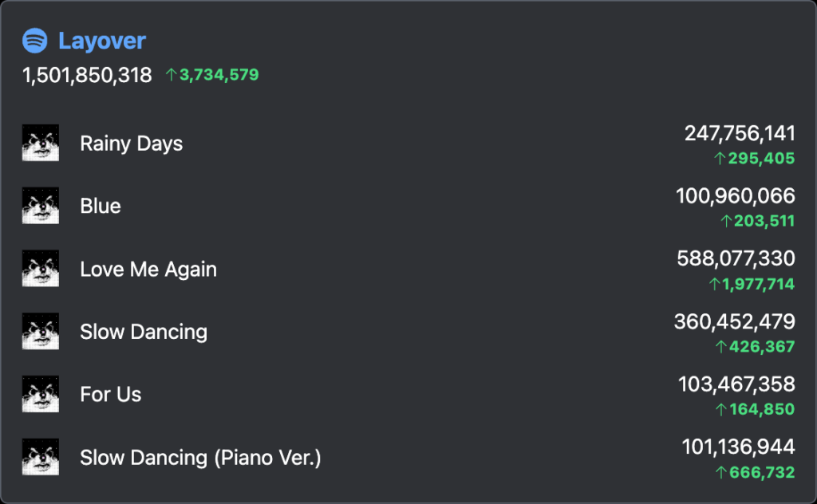The width and height of the screenshot is (817, 504).
Task: Click the Slow Dancing cover thumbnail
Action: pos(41,331)
